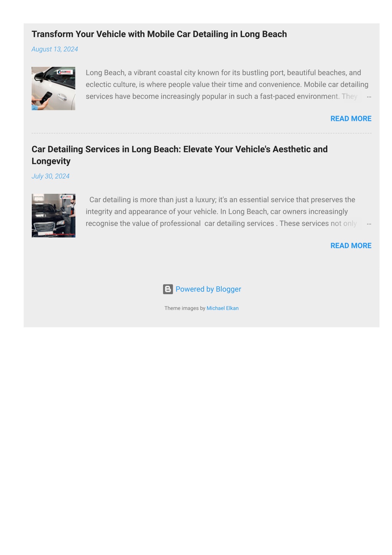Click READ MORE under the Car Detailing Services post

(x=351, y=246)
